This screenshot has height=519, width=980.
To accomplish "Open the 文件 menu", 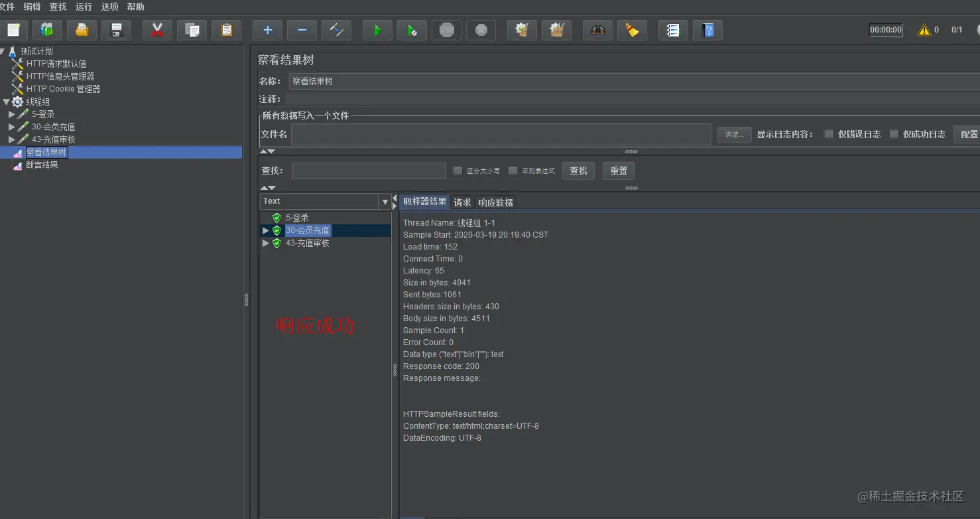I will (7, 7).
